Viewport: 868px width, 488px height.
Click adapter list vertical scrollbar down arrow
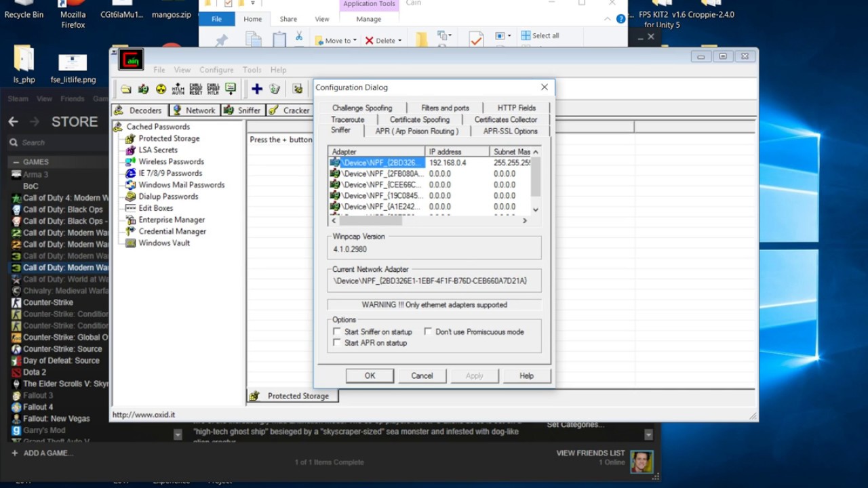(x=535, y=209)
